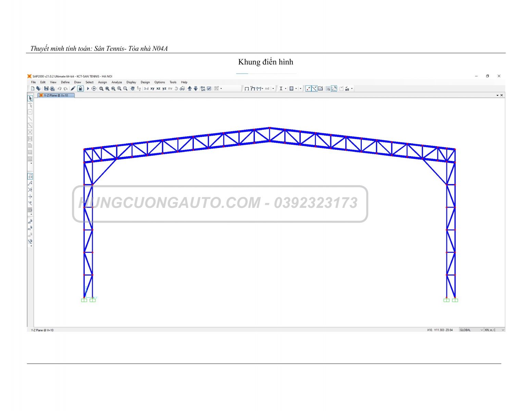Select the Y-Z Plane @ X=10 tab
Screen dimensions: 532x411
coord(56,96)
